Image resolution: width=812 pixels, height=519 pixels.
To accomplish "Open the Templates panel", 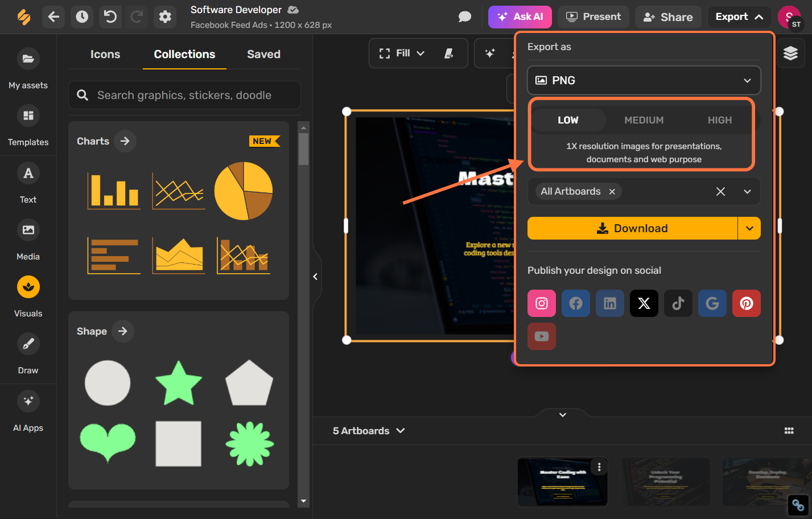I will (x=28, y=125).
